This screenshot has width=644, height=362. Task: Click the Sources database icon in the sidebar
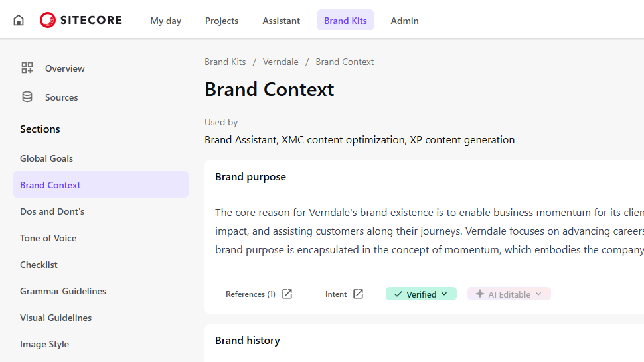point(27,97)
